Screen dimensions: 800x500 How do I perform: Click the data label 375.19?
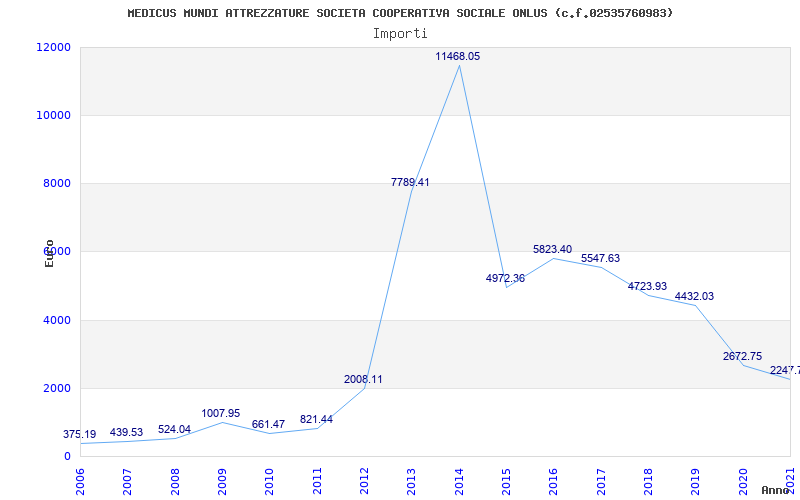(x=80, y=435)
